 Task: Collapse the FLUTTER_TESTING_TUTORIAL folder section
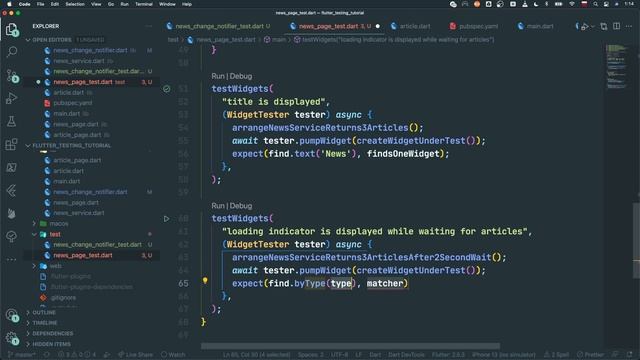click(28, 146)
